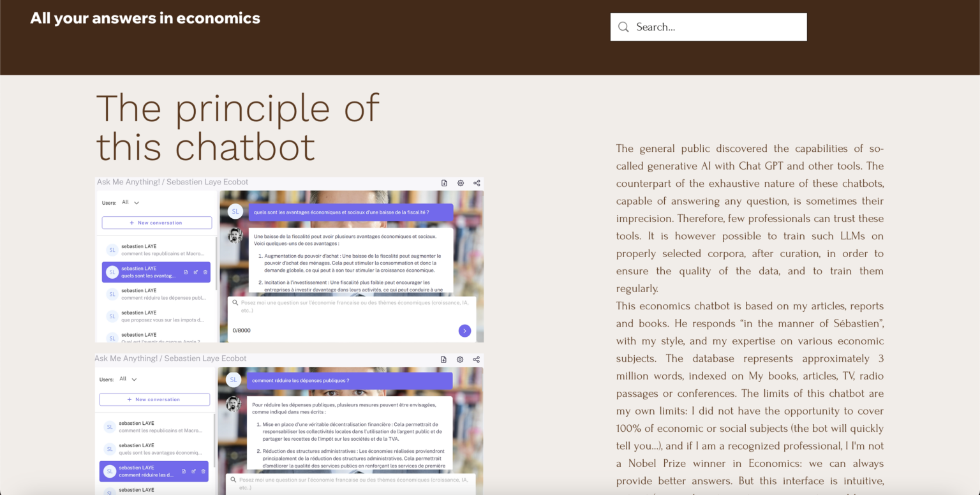
Task: Open settings gear in the lower chatbot screenshot
Action: tap(460, 360)
